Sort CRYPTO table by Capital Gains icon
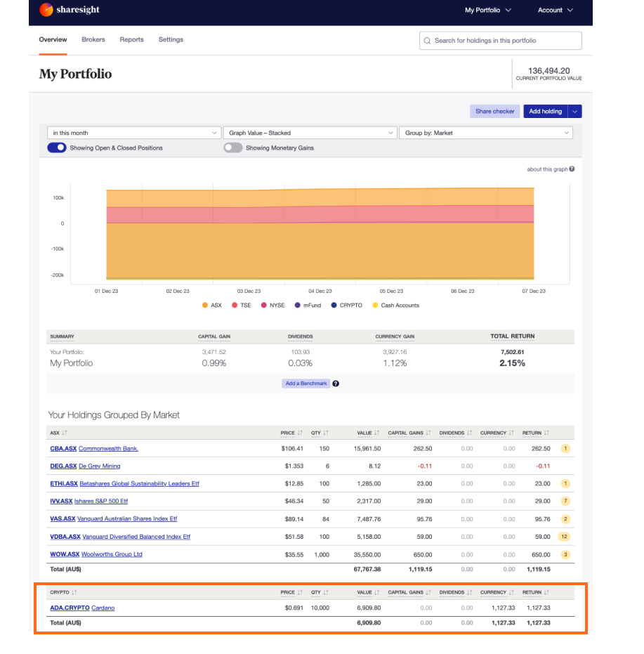The height and width of the screenshot is (654, 644). point(428,592)
